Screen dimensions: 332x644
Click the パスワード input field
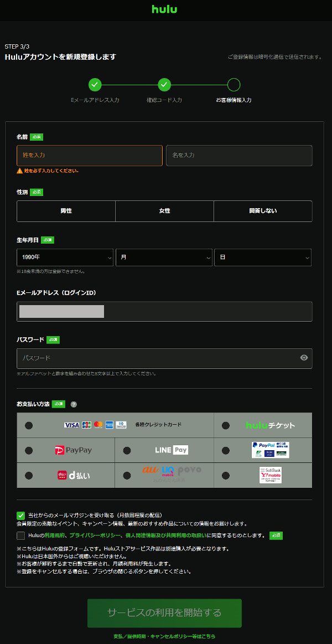(164, 358)
